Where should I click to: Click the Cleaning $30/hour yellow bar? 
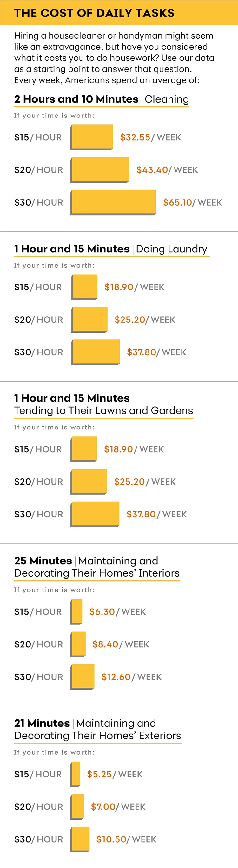pyautogui.click(x=113, y=202)
